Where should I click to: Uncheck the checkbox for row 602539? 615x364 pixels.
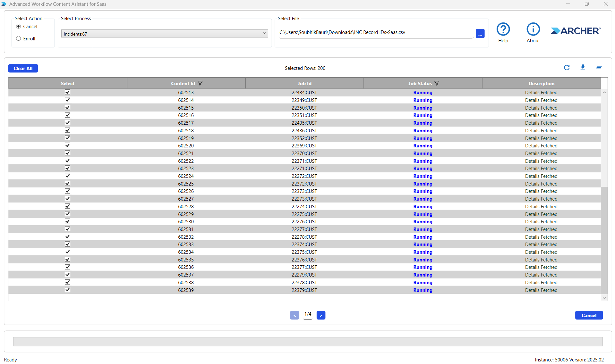pyautogui.click(x=67, y=290)
